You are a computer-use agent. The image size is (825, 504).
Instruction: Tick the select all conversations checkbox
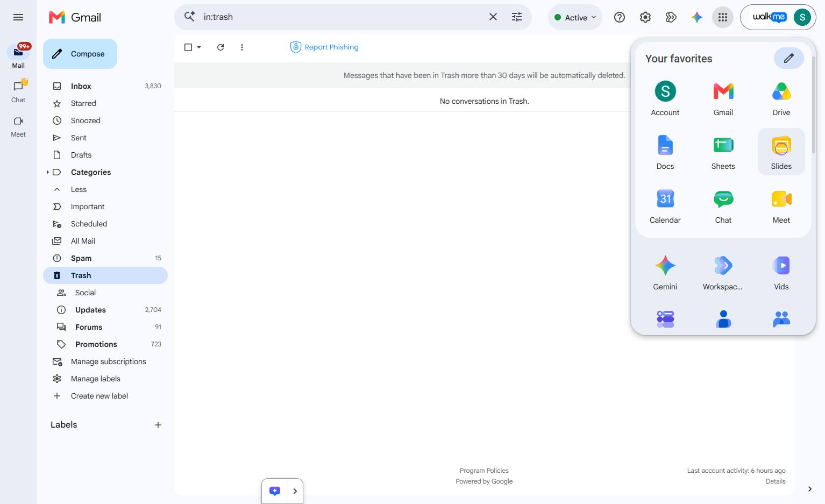tap(188, 47)
